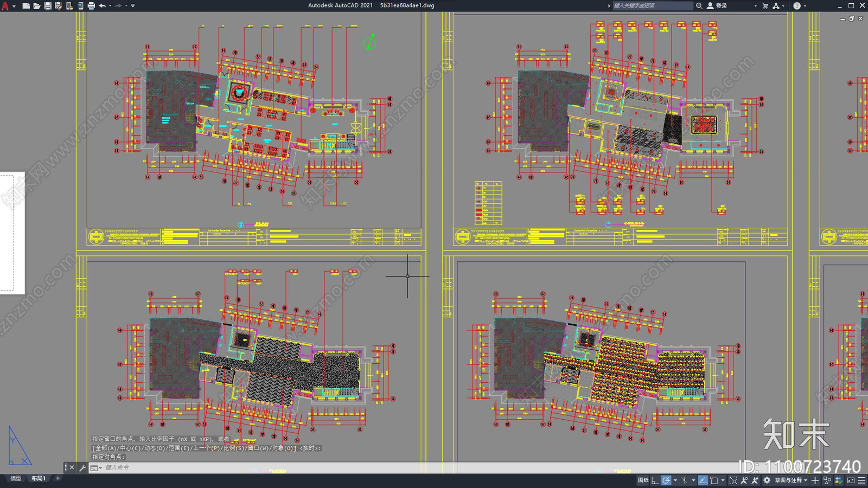
Task: Toggle object snap tracking icon
Action: click(x=684, y=480)
